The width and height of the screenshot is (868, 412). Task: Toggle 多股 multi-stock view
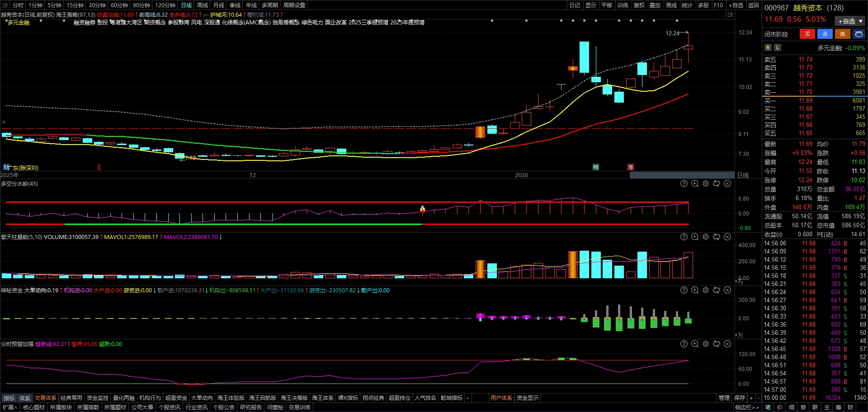coord(703,5)
